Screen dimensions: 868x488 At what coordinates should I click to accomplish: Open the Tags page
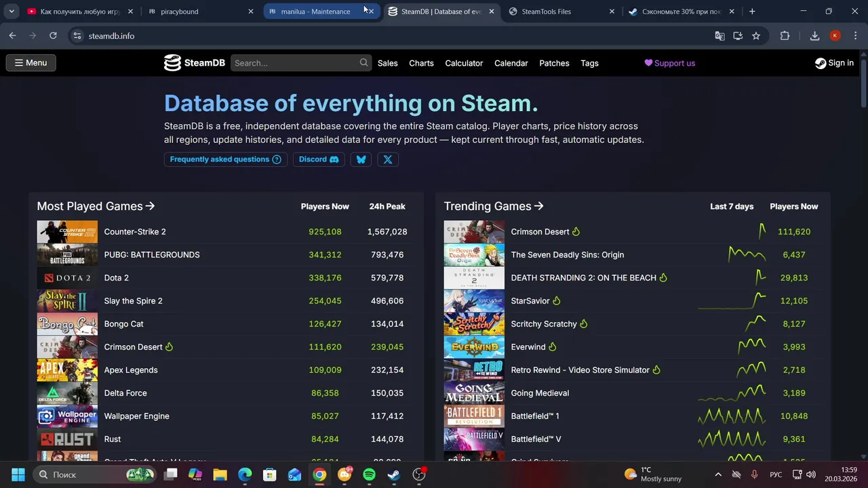pos(589,63)
